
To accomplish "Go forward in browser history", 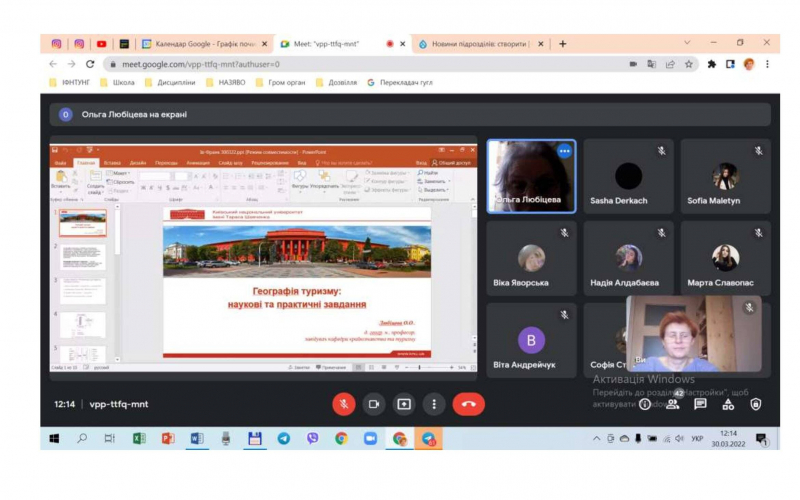I will click(71, 64).
